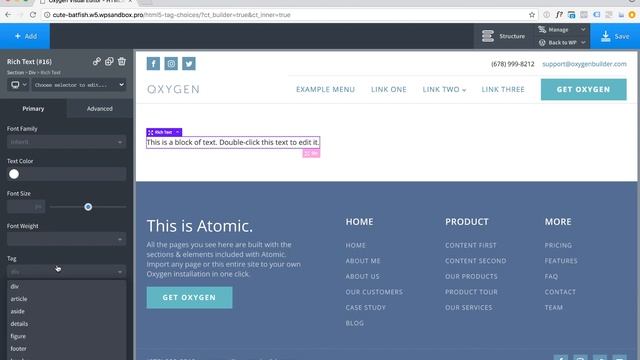Viewport: 640px width, 360px height.
Task: Click the orange extension icon at toolbar end
Action: 632,15
